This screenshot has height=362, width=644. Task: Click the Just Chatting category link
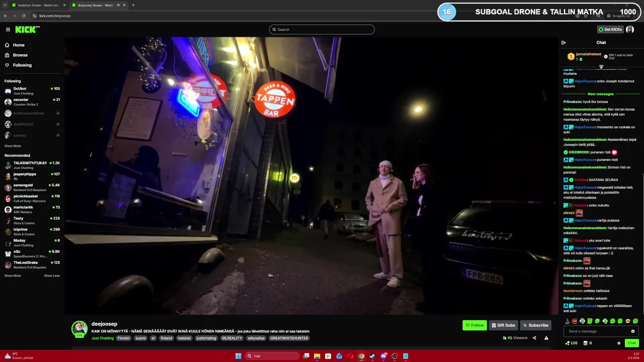click(x=103, y=338)
